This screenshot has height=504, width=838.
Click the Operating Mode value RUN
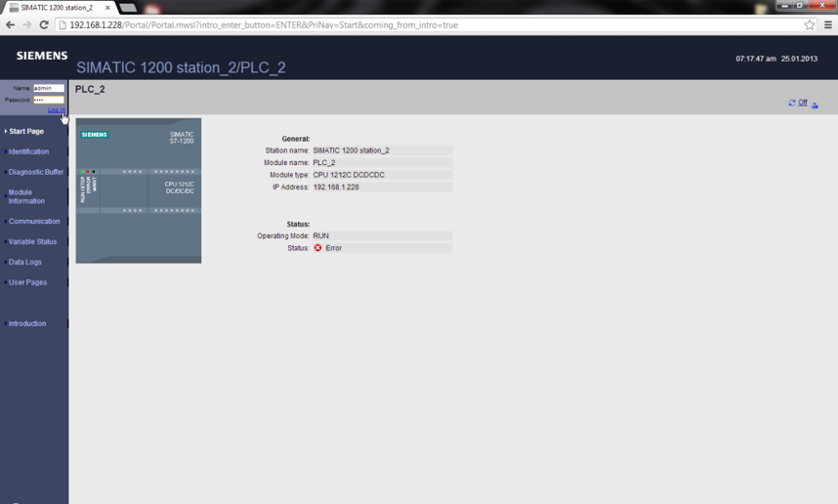pos(321,235)
